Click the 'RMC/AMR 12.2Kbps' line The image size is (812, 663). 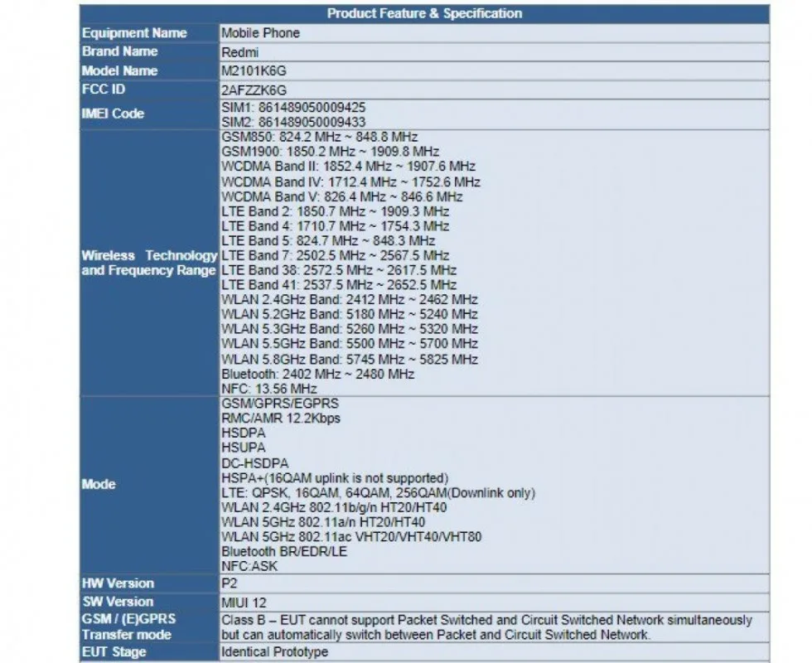281,418
